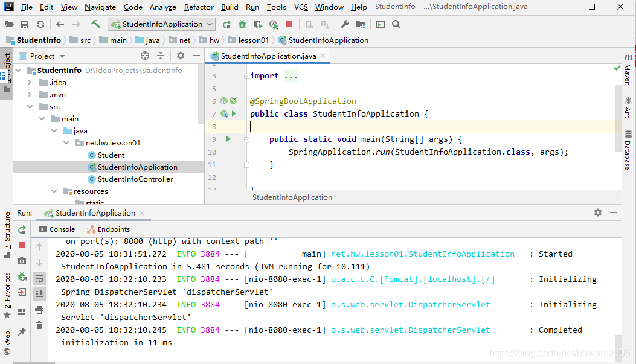Clear console output with trash icon
The height and width of the screenshot is (364, 636).
coord(39,325)
